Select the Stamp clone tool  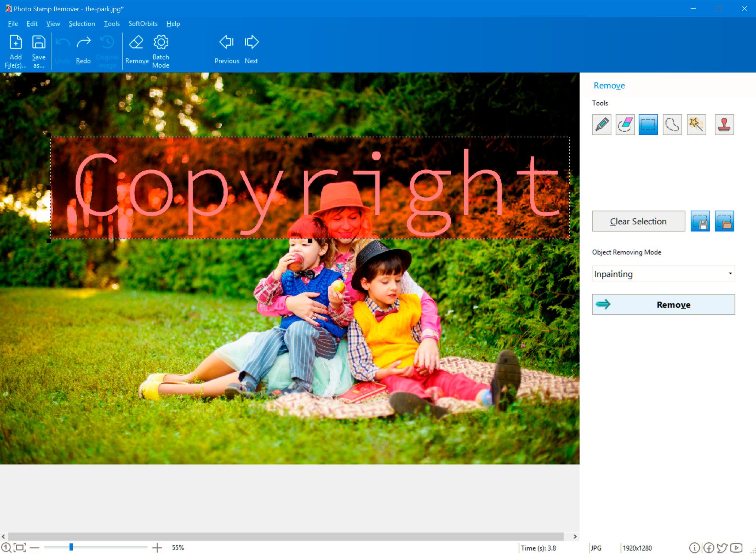[x=724, y=124]
